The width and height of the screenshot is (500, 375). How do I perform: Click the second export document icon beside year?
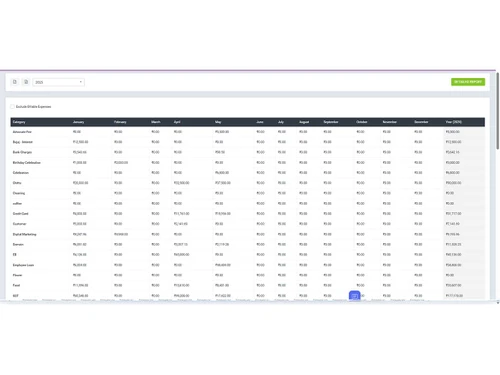point(26,82)
